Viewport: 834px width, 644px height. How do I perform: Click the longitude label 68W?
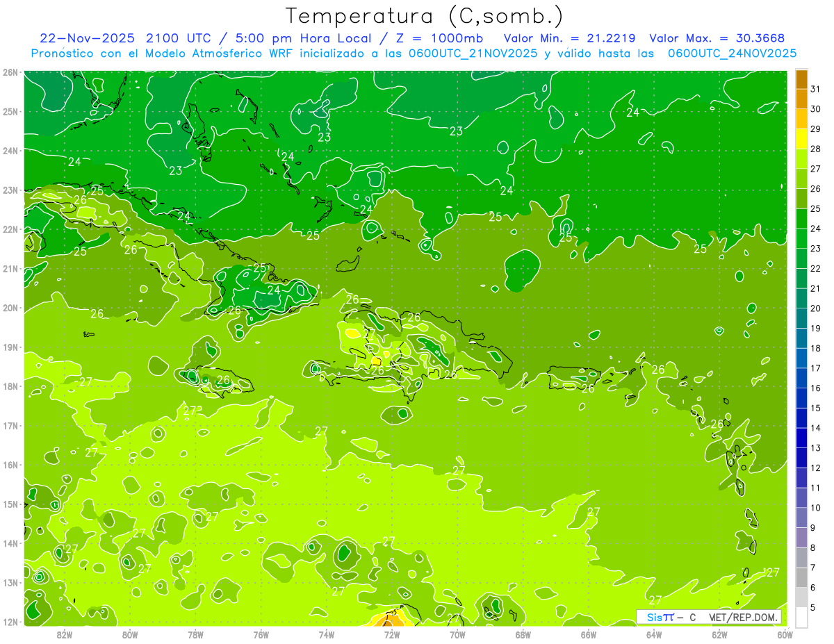point(523,634)
